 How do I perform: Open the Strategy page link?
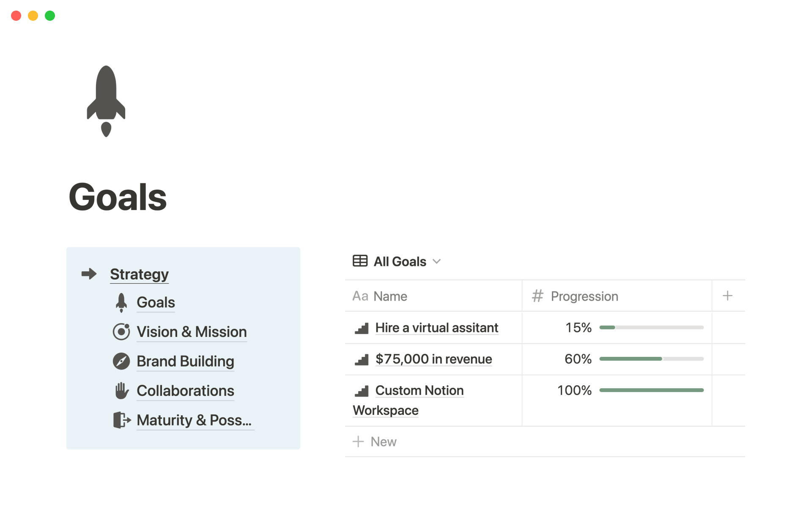point(139,274)
